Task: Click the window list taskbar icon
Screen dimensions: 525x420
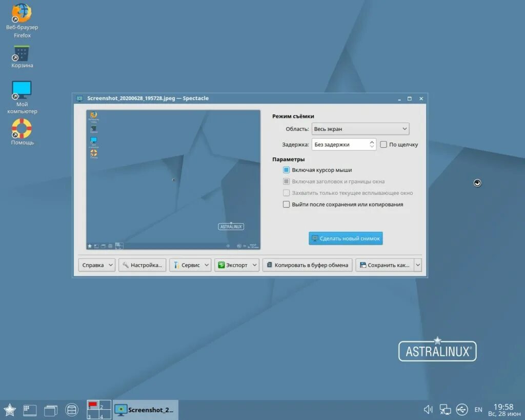Action: (51, 410)
